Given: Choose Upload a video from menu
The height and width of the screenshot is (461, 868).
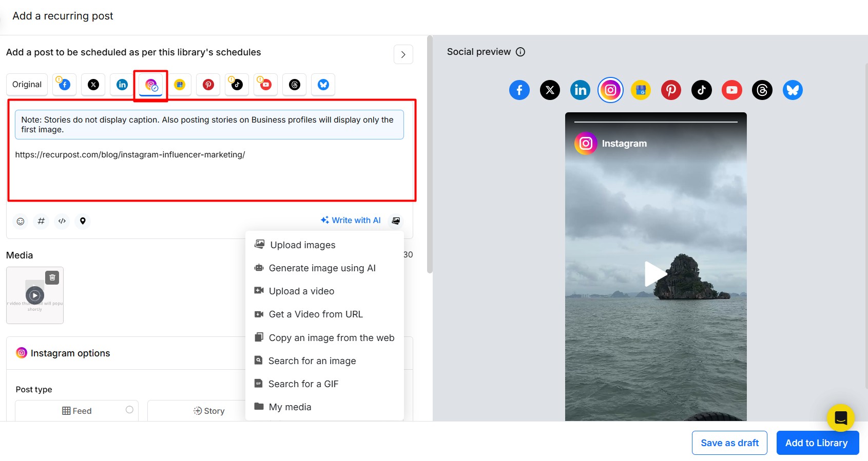Looking at the screenshot, I should coord(301,291).
